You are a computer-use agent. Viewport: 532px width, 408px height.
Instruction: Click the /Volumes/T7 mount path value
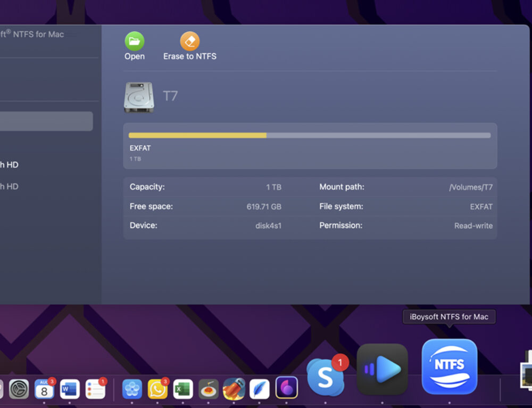471,187
